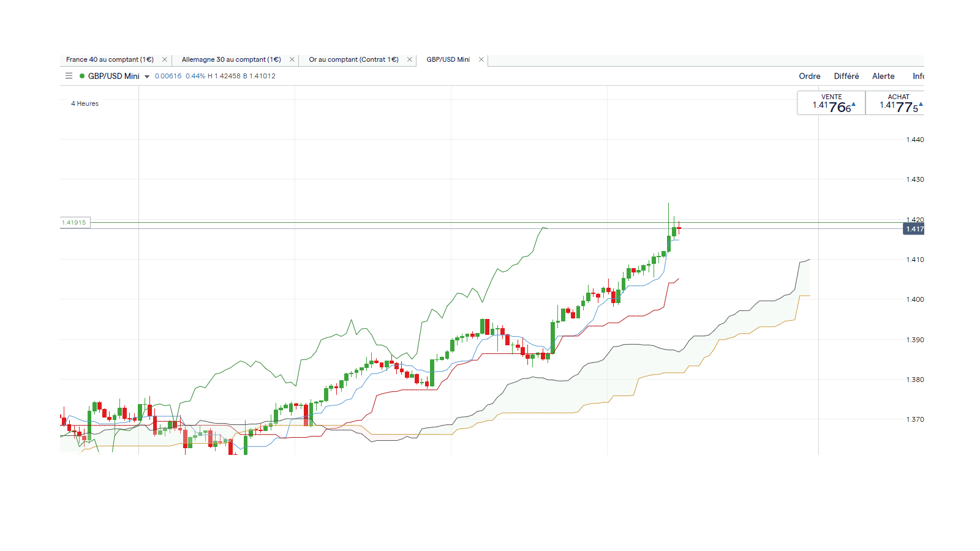The image size is (980, 551).
Task: Click the current price marker on price axis
Action: [x=914, y=229]
